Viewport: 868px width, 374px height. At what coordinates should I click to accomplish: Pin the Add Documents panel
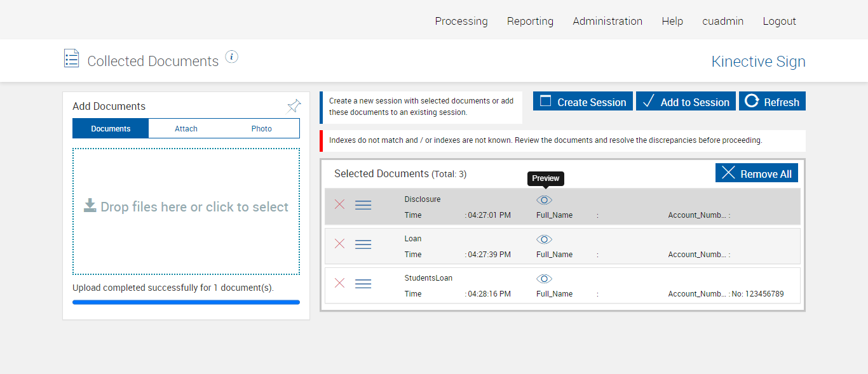click(x=294, y=106)
